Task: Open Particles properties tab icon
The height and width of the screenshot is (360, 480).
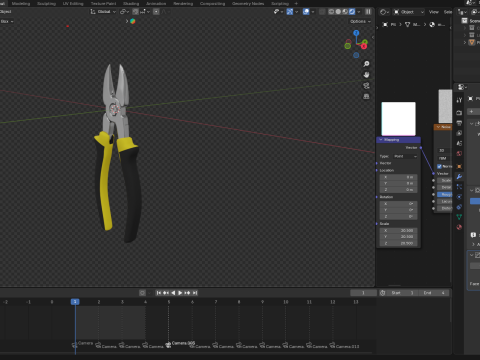Action: [459, 187]
